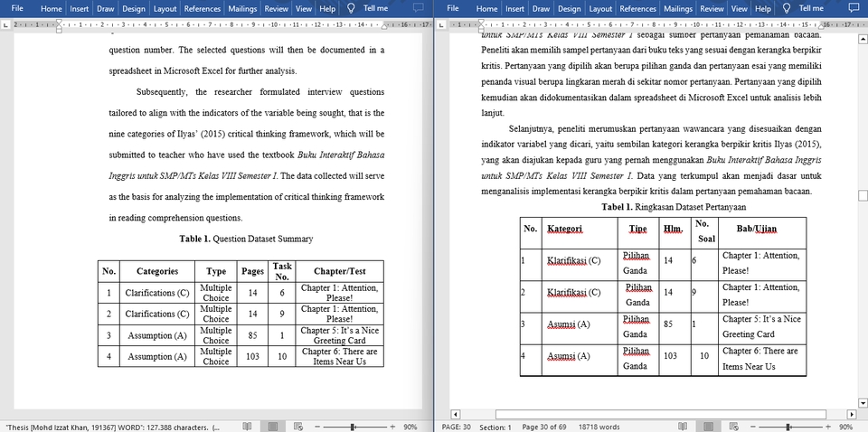Click the Bab/Ujian header in right table
Screen dimensions: 868x432
click(x=761, y=233)
